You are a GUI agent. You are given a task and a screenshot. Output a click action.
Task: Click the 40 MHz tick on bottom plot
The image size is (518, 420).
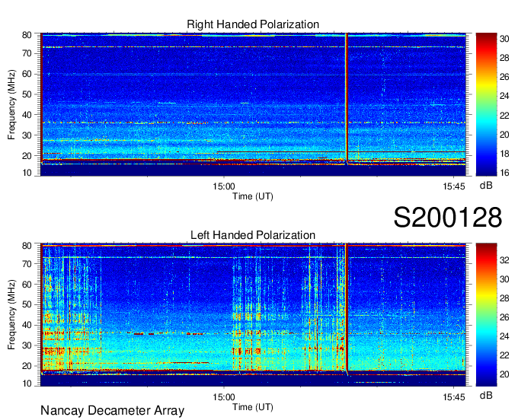point(27,325)
